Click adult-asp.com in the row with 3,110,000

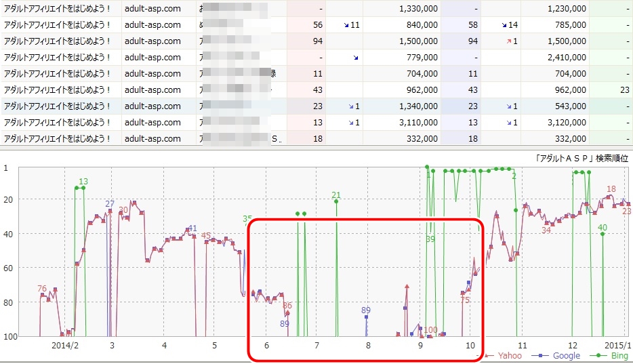click(x=152, y=122)
